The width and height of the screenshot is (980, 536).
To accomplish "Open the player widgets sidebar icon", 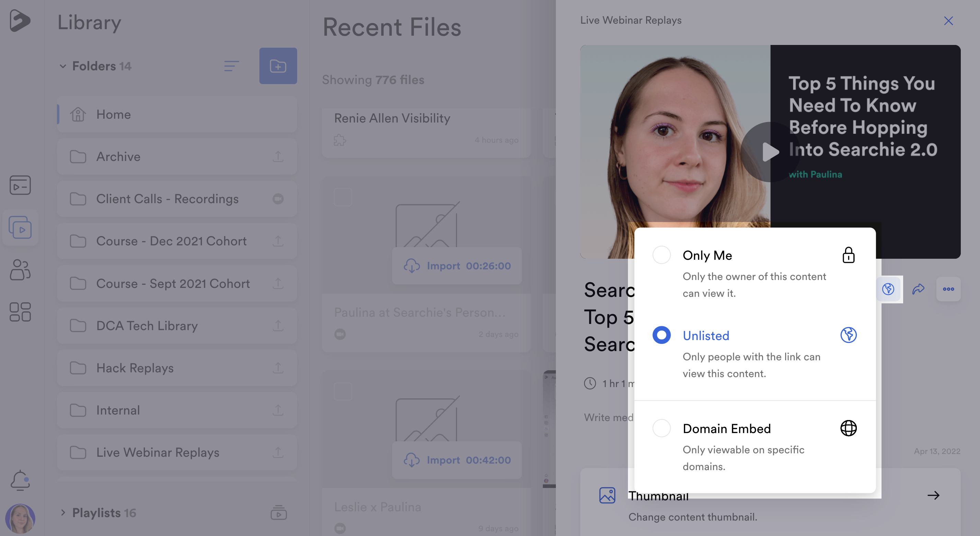I will tap(20, 185).
